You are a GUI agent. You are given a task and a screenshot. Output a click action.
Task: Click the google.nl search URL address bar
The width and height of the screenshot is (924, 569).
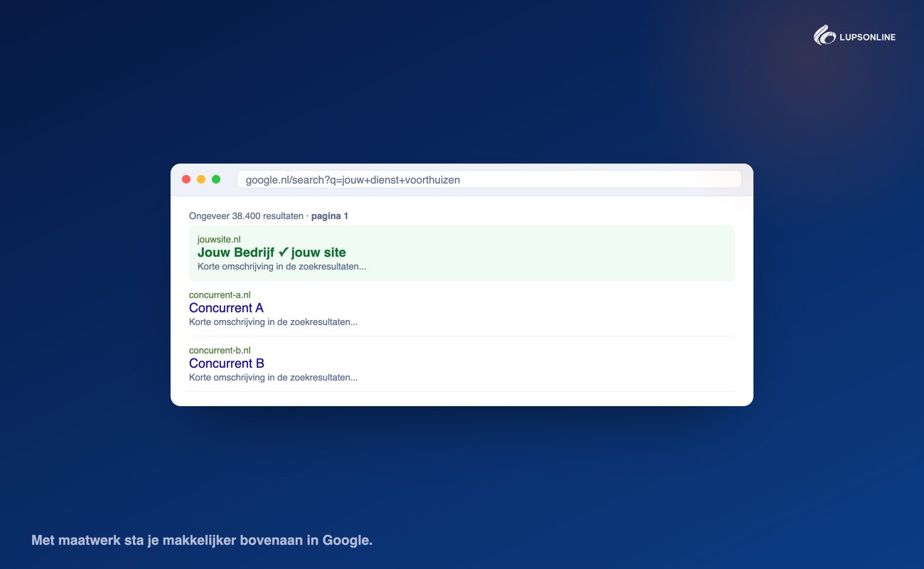click(x=489, y=180)
